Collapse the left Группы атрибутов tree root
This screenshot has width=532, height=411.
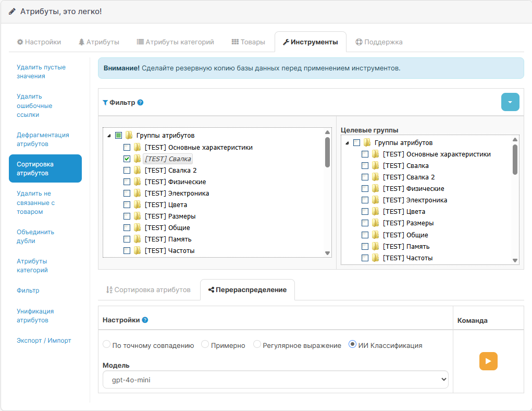click(109, 136)
